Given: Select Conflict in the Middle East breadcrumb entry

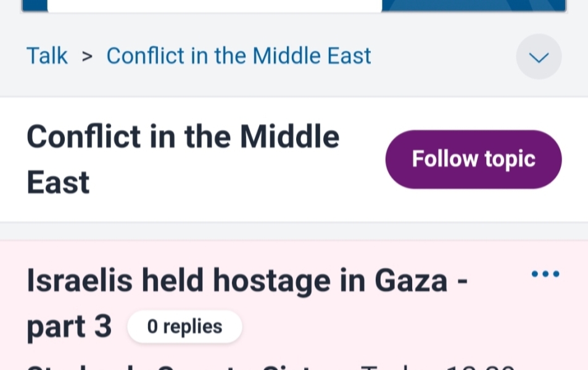Looking at the screenshot, I should point(239,55).
